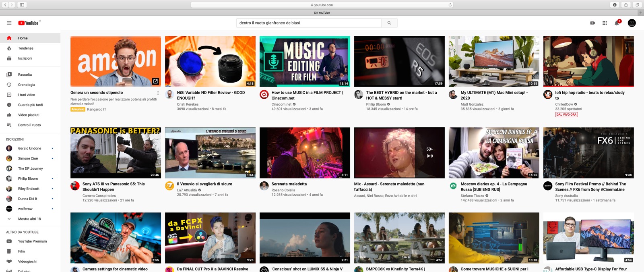Open Cinecom.net's channel avatar beside the music video
The height and width of the screenshot is (272, 644).
tap(264, 95)
